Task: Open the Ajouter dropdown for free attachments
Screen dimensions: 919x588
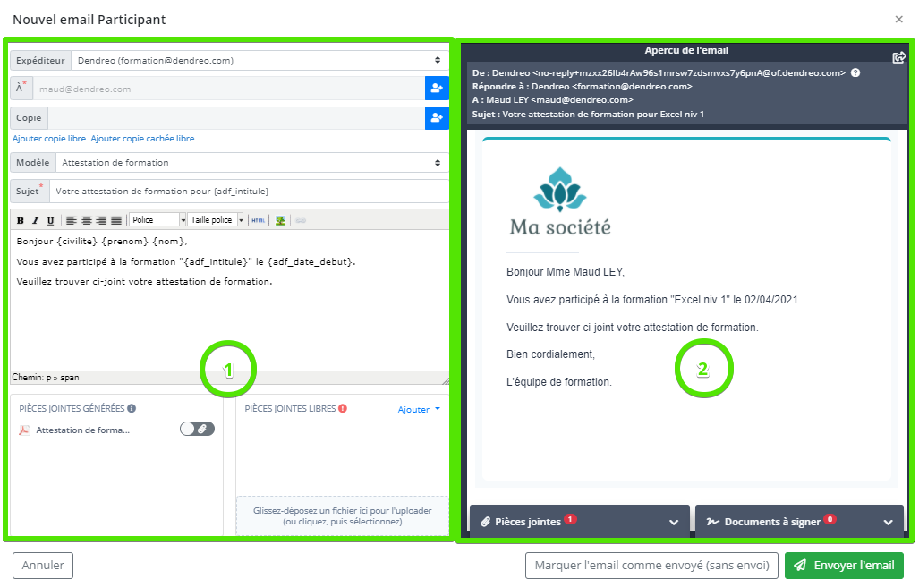Action: (419, 410)
